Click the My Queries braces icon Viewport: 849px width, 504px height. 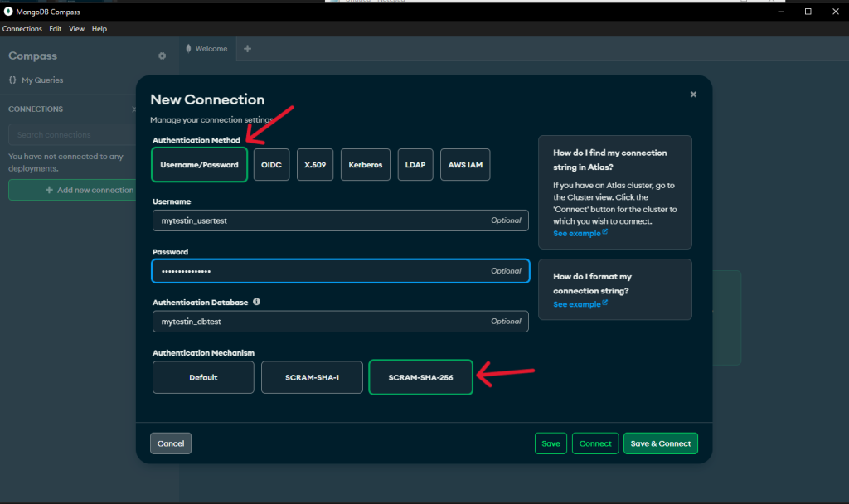coord(12,80)
